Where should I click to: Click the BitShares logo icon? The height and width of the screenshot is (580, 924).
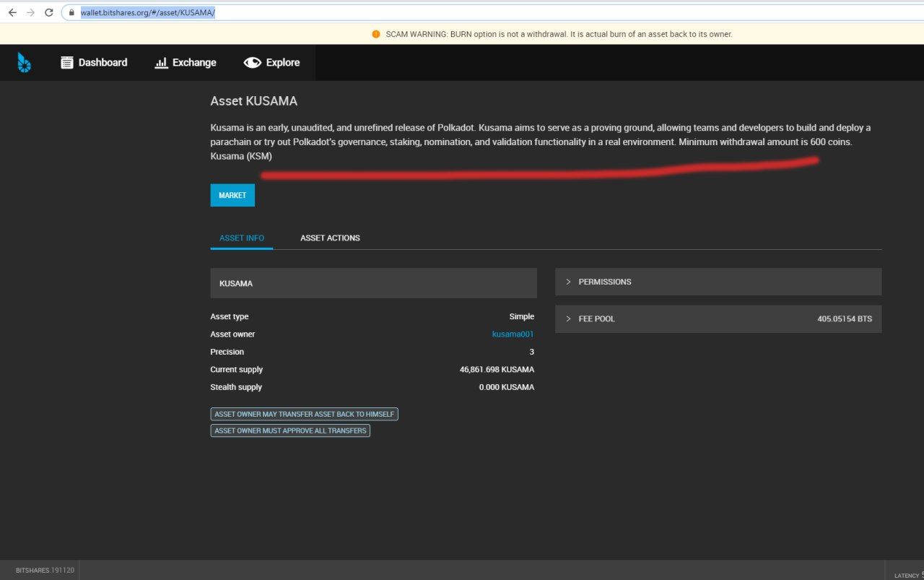25,63
